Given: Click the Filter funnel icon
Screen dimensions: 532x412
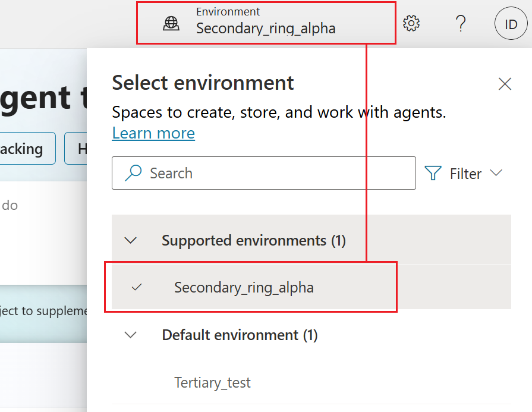Looking at the screenshot, I should point(433,173).
